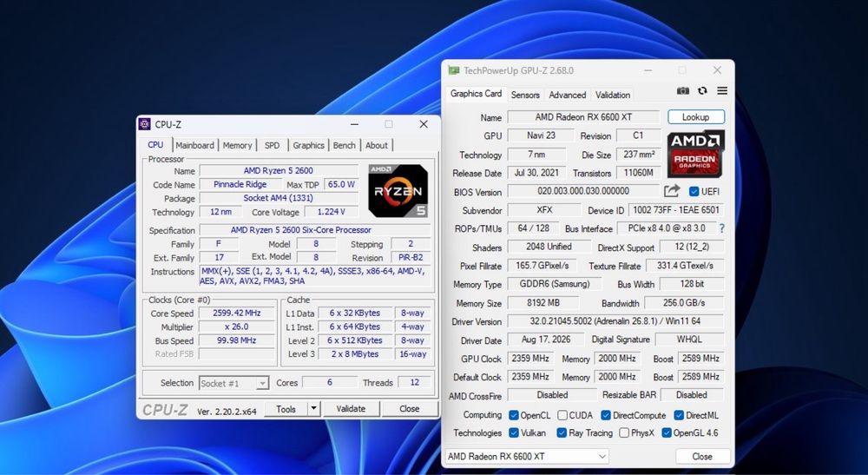Click the Bus Speed 99.98 MHz value
The height and width of the screenshot is (475, 868).
[237, 340]
